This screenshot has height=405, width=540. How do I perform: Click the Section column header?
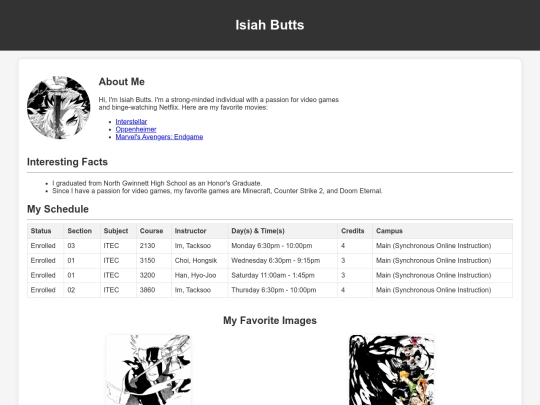(82, 231)
